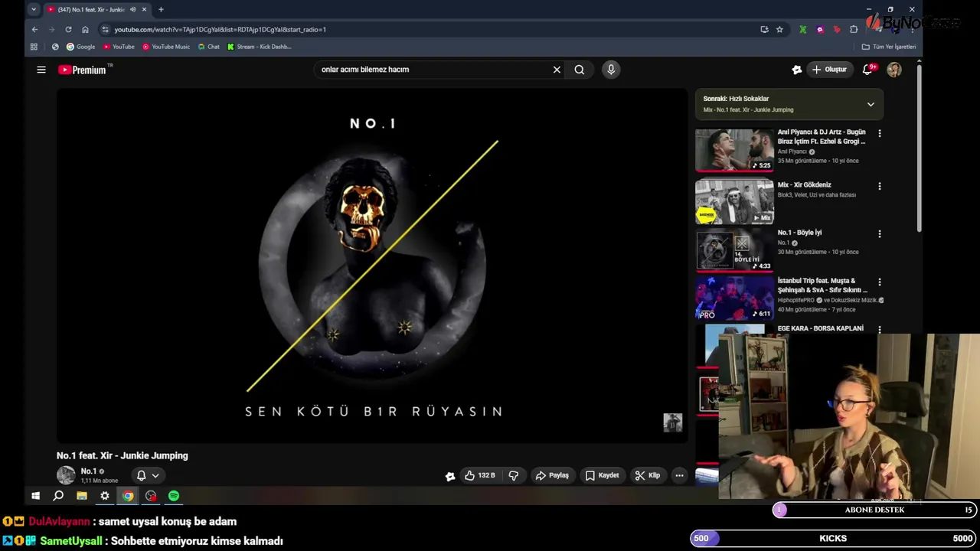Open the apps grid in bookmarks bar
Image resolution: width=980 pixels, height=551 pixels.
click(34, 47)
